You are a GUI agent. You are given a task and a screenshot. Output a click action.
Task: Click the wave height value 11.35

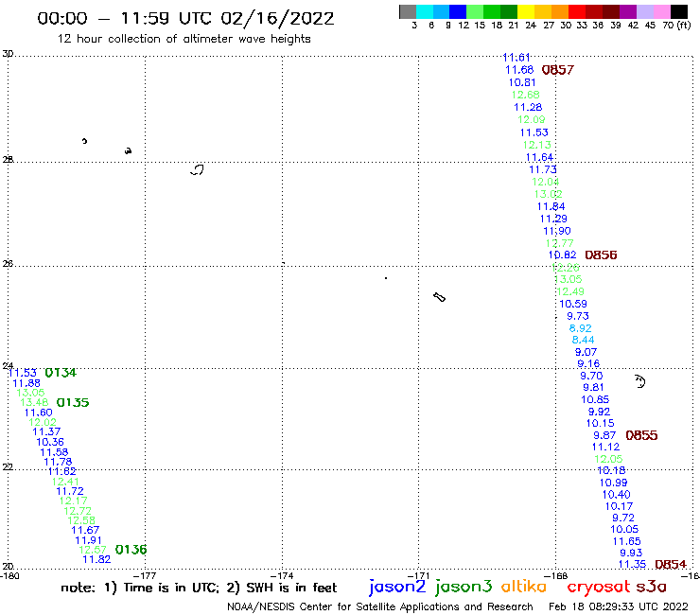coord(632,565)
